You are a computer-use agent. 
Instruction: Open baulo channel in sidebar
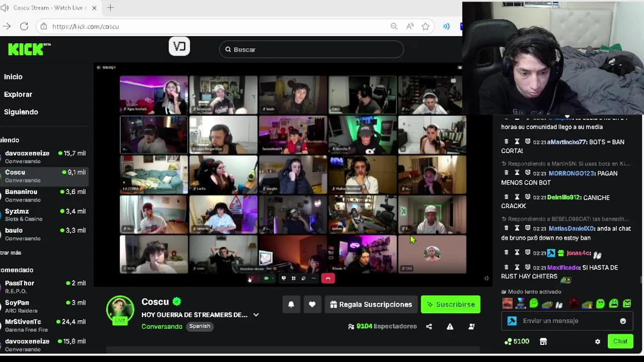click(44, 234)
